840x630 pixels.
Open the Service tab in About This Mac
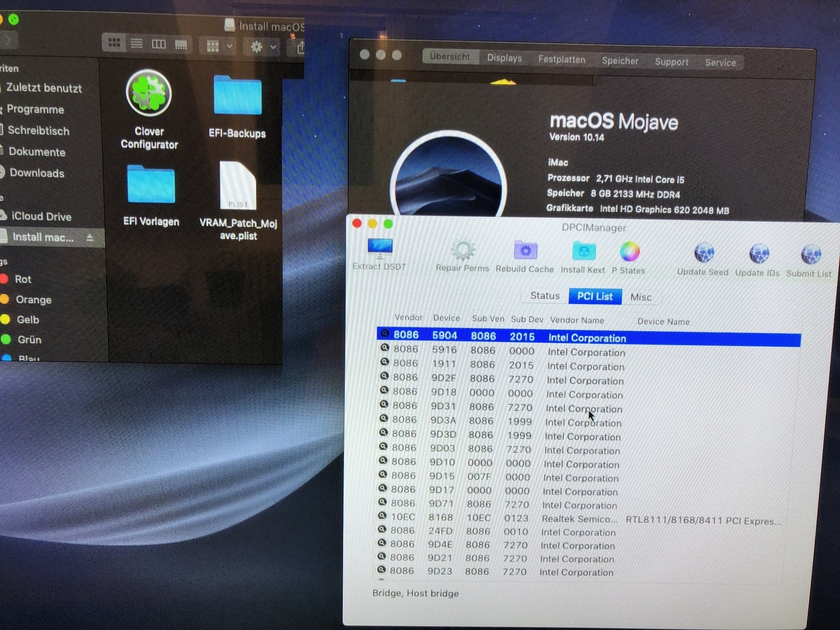tap(720, 62)
